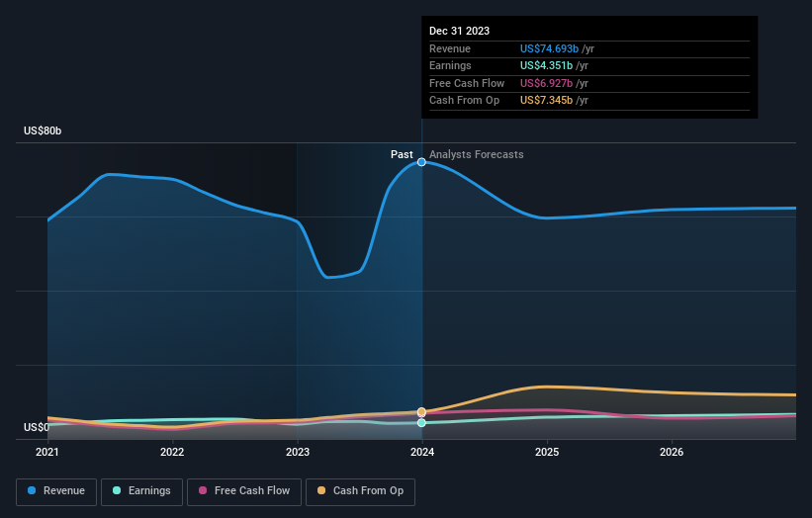Click the Past label on chart
Image resolution: width=812 pixels, height=518 pixels.
click(x=402, y=155)
